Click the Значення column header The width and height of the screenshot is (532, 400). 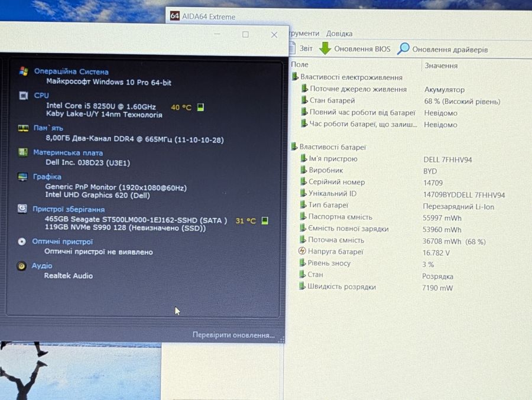(441, 66)
